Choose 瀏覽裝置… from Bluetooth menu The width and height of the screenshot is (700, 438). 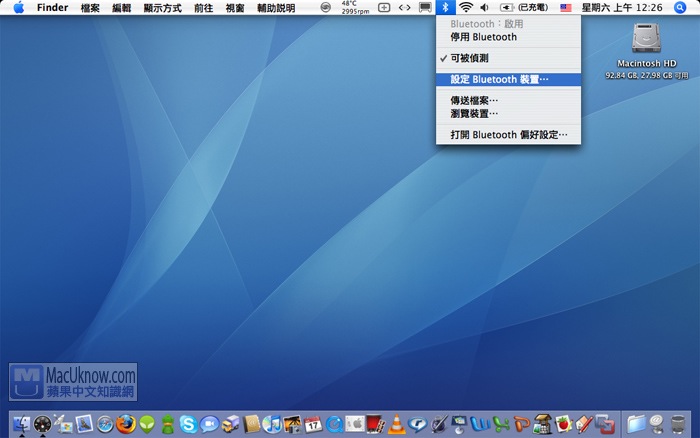pos(508,113)
